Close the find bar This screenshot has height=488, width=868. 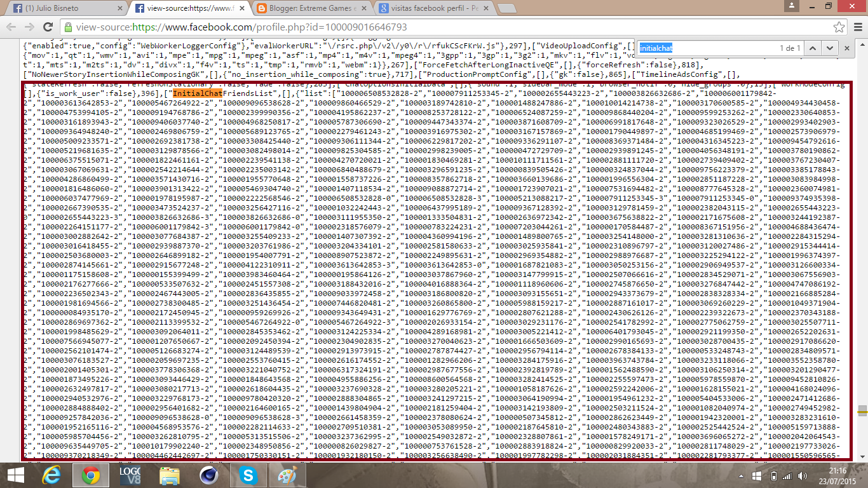tap(846, 48)
